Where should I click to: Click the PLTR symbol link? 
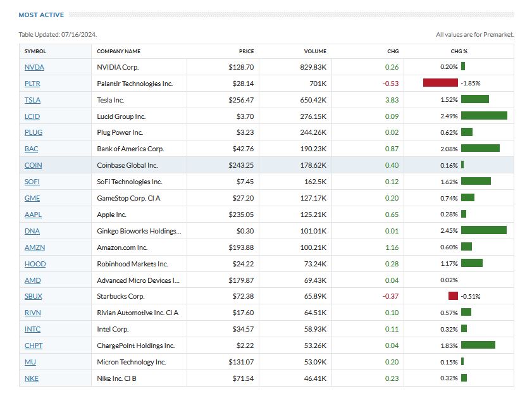pyautogui.click(x=33, y=84)
